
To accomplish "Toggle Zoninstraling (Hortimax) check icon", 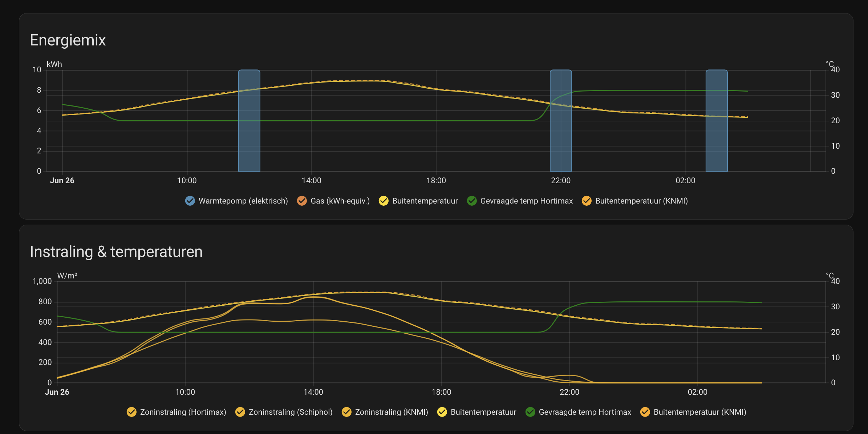I will (x=131, y=412).
